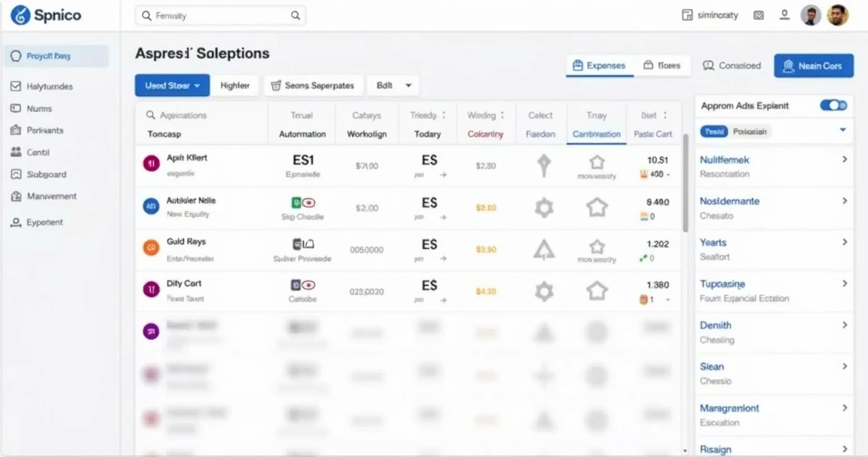
Task: Expand the right panel filter dropdown arrow
Action: tap(843, 130)
